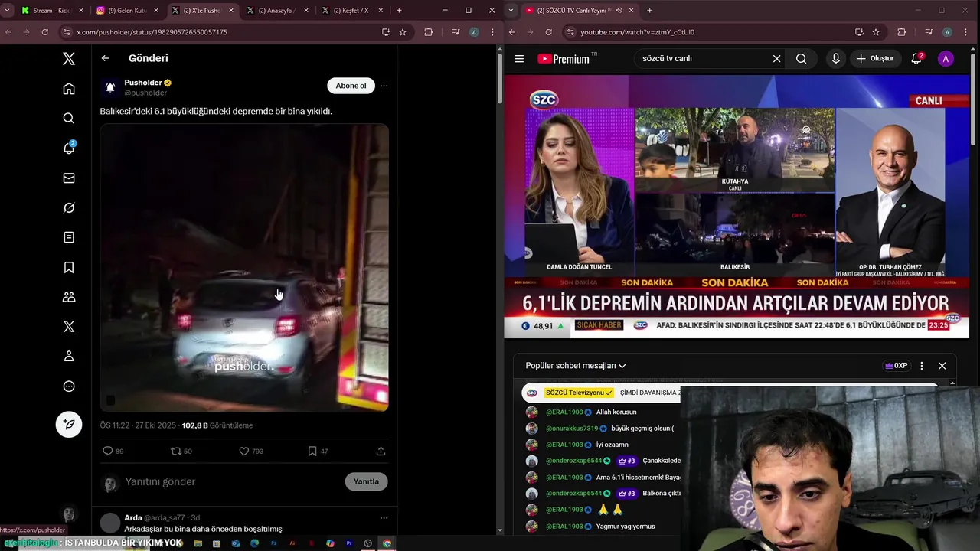Viewport: 980px width, 551px height.
Task: Open new tab in left browser window
Action: coord(399,11)
